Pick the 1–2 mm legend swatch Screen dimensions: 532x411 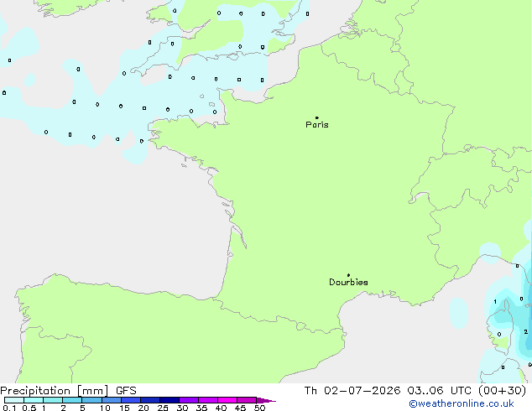[53, 400]
